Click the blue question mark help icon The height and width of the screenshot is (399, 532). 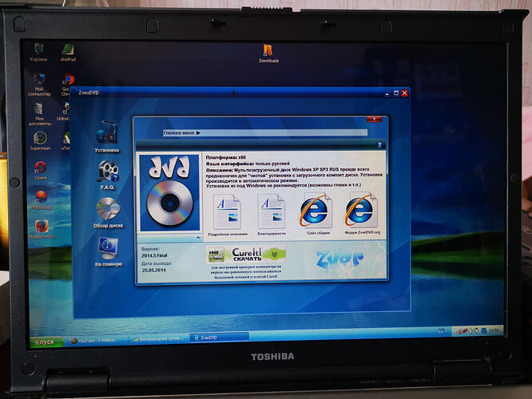(x=379, y=145)
